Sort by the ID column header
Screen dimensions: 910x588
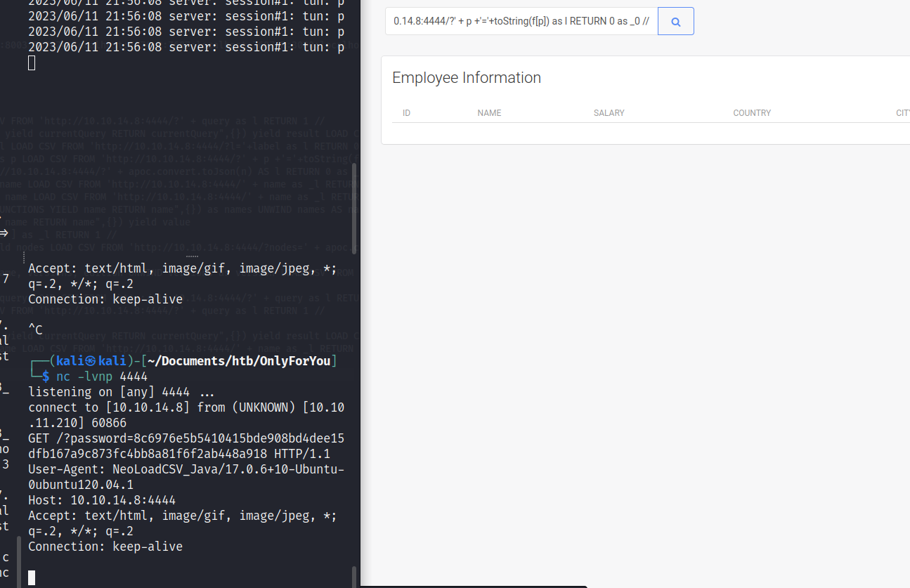(x=406, y=113)
